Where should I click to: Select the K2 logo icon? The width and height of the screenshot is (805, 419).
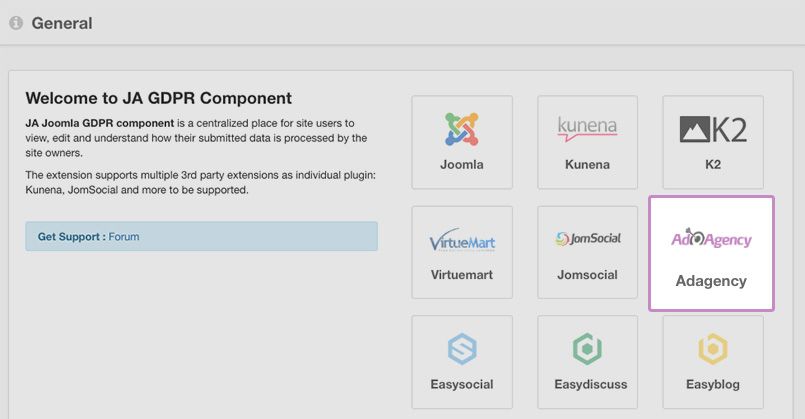coord(713,129)
